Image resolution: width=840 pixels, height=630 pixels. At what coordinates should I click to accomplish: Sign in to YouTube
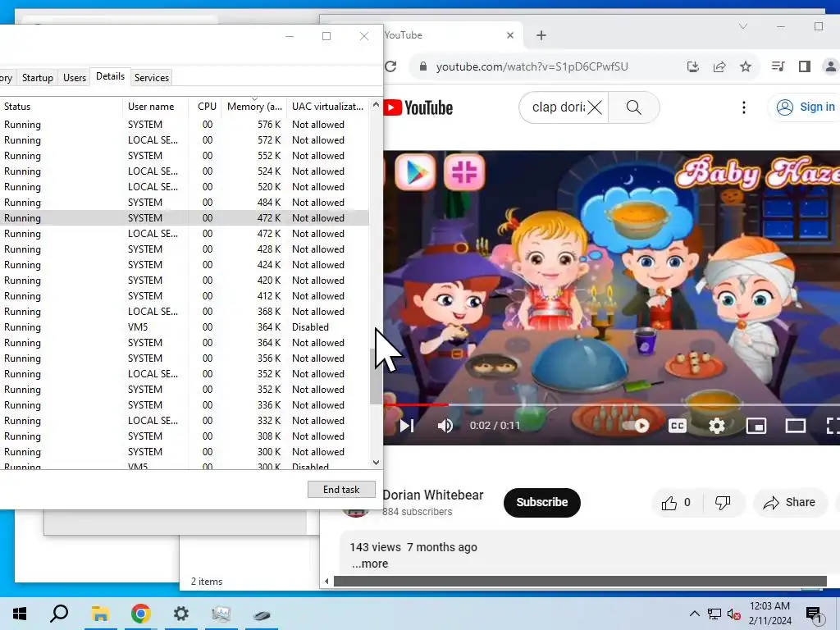coord(806,107)
